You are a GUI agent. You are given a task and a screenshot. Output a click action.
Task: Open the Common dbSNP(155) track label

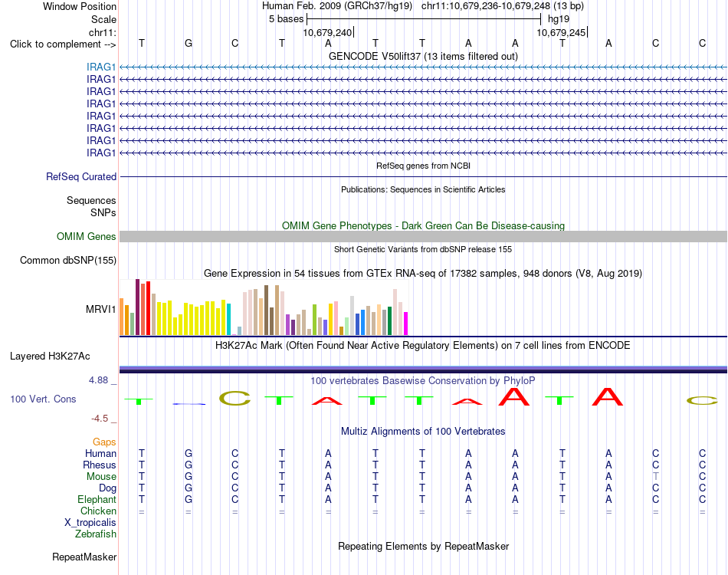click(67, 260)
